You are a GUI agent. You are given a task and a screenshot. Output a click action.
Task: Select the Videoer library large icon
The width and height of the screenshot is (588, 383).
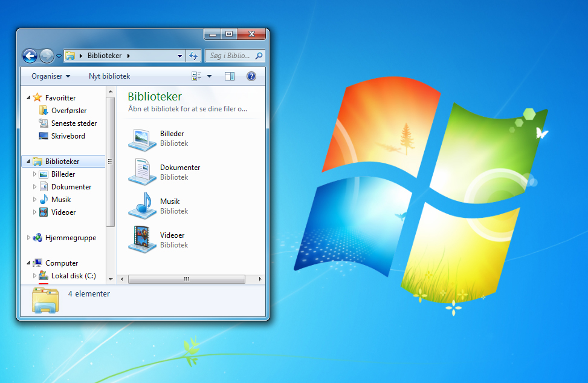142,240
